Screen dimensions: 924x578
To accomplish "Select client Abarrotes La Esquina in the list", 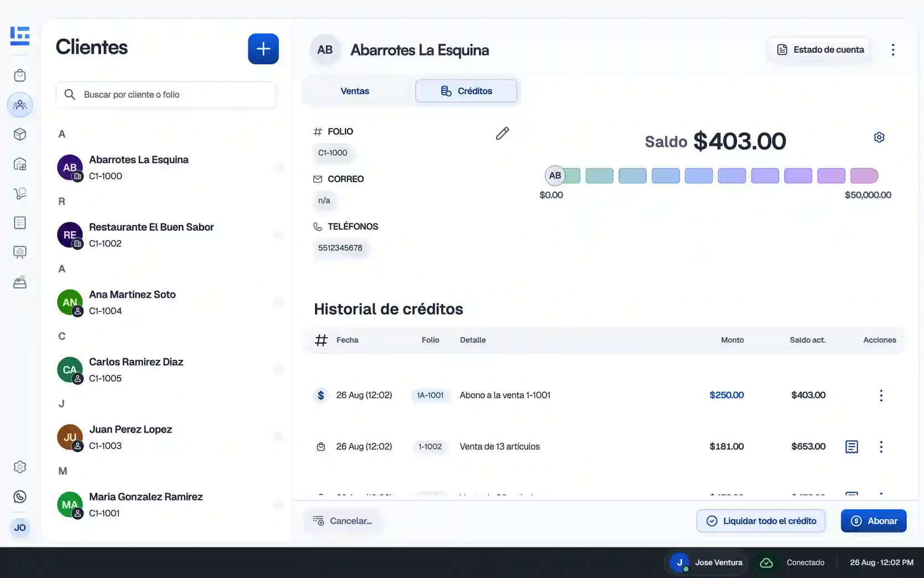I will 170,168.
